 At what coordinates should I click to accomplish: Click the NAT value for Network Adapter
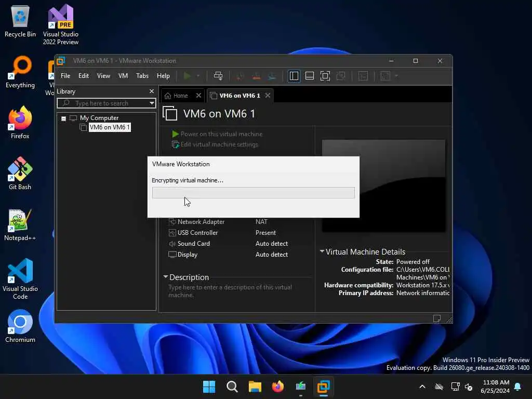[x=261, y=221]
